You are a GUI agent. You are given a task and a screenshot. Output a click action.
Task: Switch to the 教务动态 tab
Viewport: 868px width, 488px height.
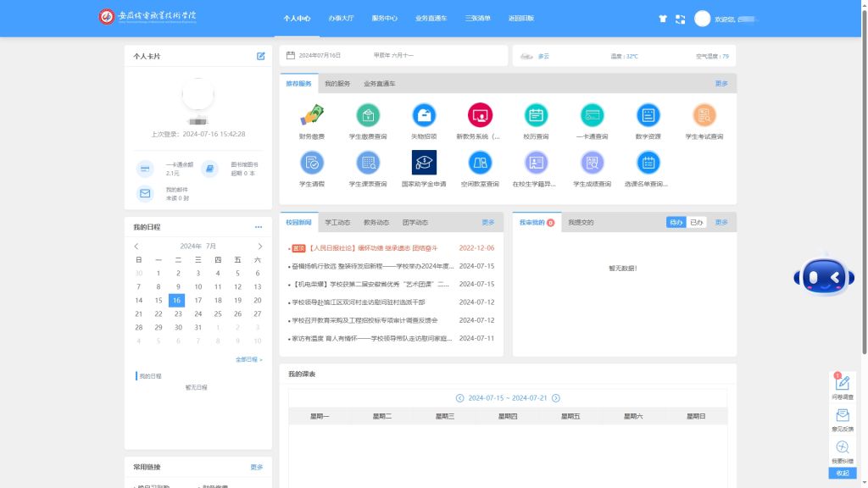tap(376, 223)
